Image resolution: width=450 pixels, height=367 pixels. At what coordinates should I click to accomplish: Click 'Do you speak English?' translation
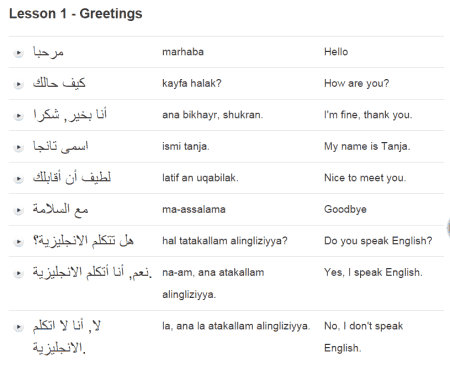pos(378,241)
